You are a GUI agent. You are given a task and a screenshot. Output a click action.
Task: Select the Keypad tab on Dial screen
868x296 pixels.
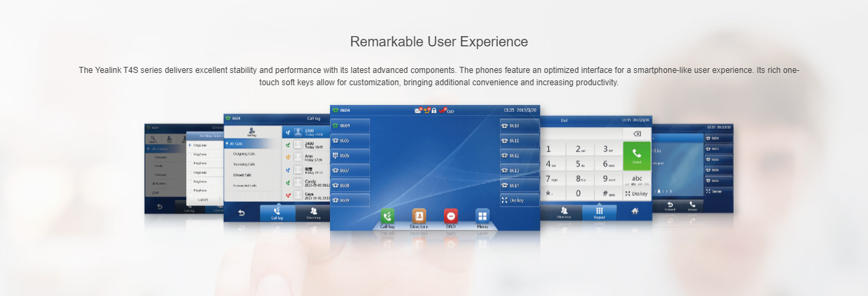pos(599,213)
